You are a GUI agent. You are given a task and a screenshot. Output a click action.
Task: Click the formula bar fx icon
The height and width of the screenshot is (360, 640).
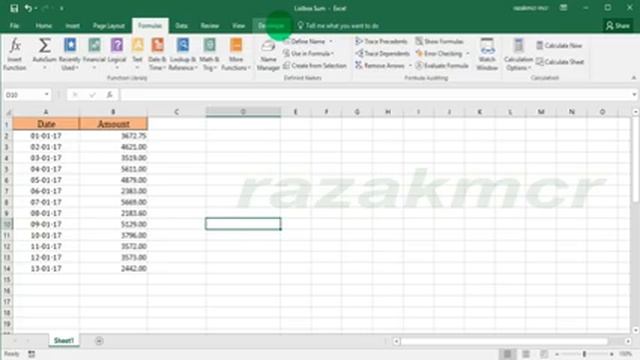point(109,95)
